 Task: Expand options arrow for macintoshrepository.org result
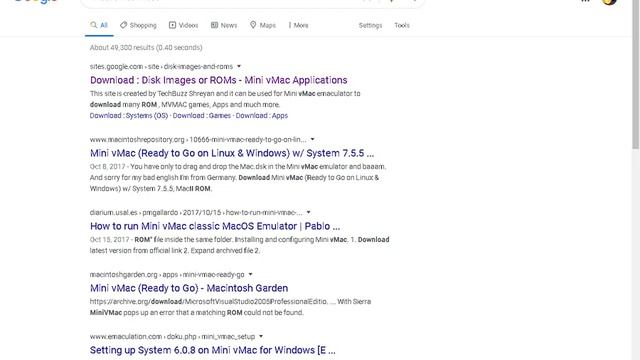pyautogui.click(x=313, y=139)
